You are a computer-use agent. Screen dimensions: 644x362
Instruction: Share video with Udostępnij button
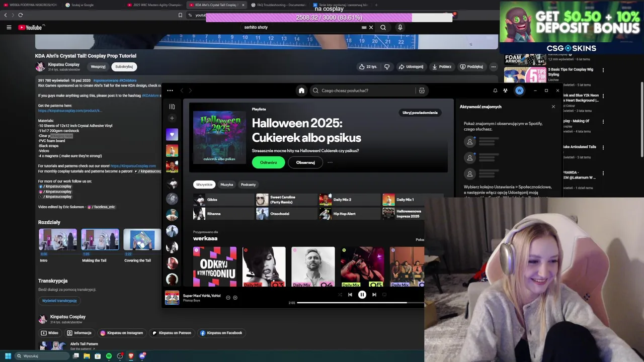(411, 66)
